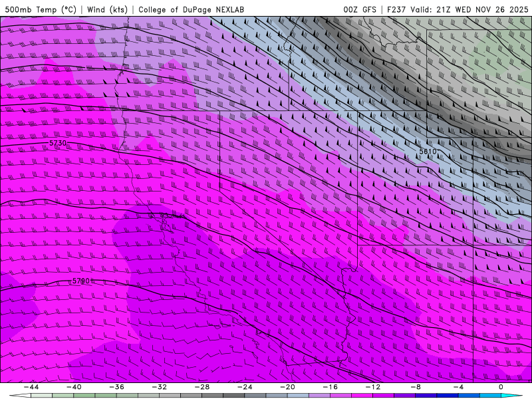Click the "00Z GFS" model run label

(x=360, y=9)
